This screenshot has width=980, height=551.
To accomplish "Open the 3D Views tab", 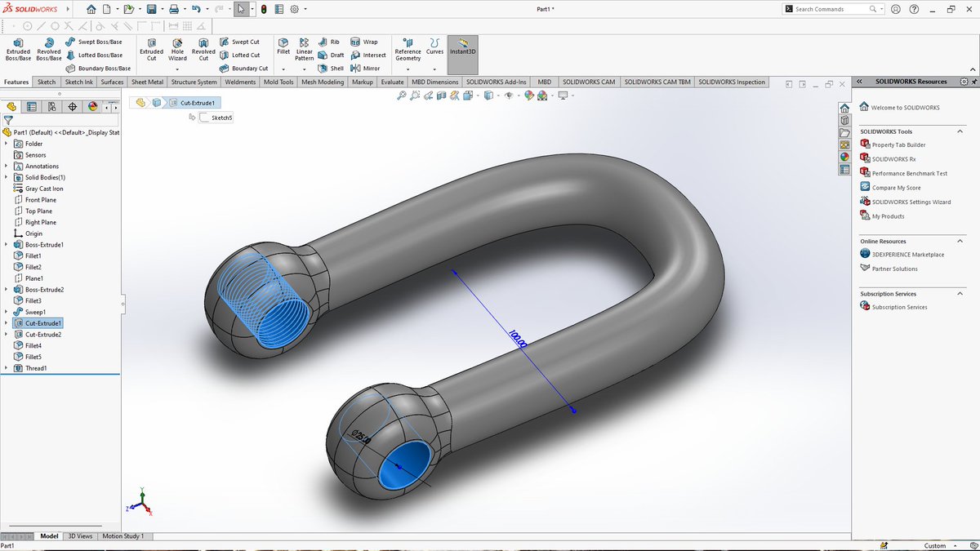I will [79, 536].
